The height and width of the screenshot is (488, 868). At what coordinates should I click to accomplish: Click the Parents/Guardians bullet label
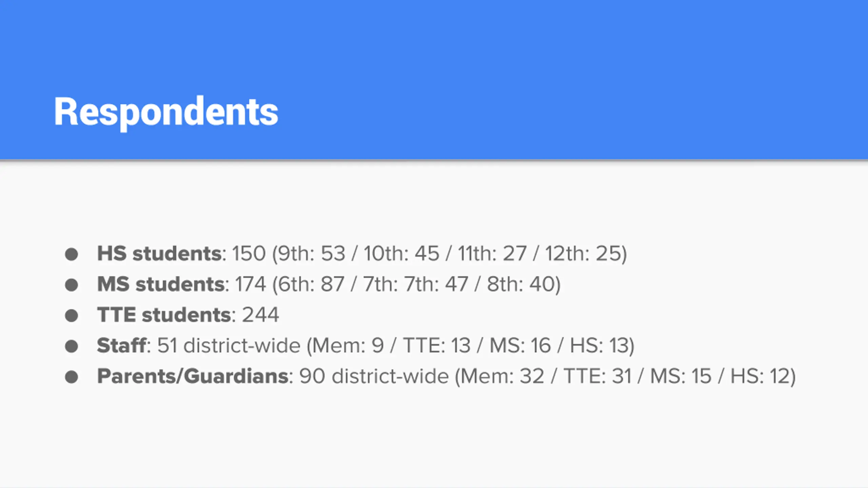tap(193, 376)
